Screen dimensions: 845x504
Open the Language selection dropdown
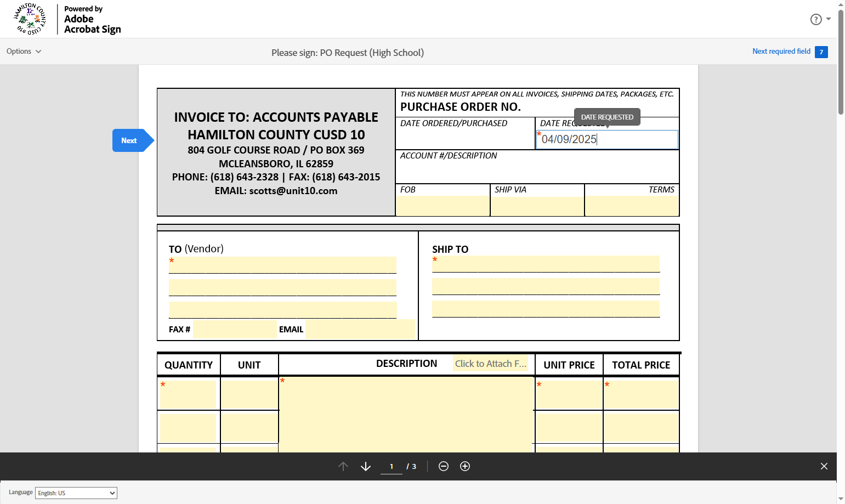click(x=76, y=493)
